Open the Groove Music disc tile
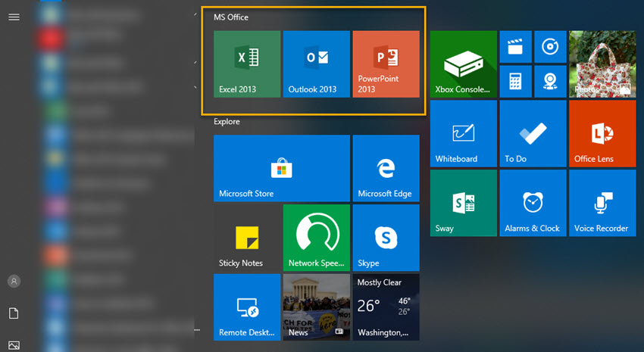Screen dimensions: 644x352 click(x=550, y=47)
